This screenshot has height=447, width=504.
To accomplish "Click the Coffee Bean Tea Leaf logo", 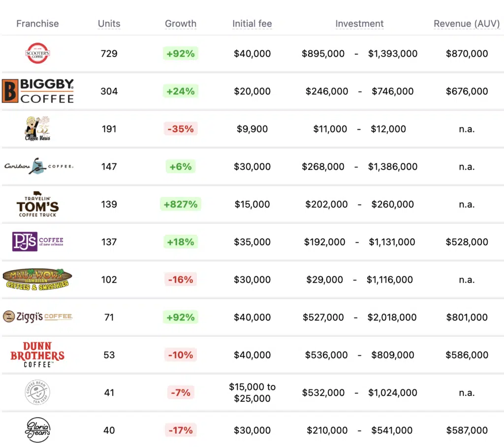I will point(37,392).
